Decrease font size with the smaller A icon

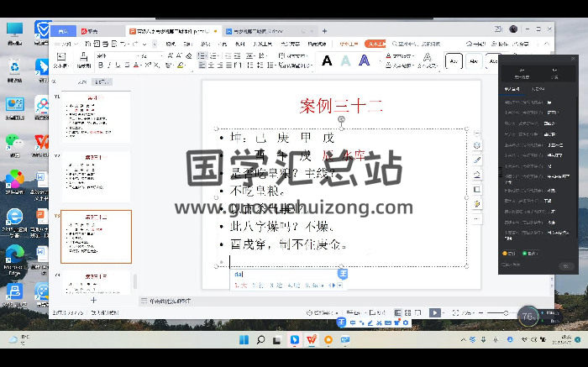pyautogui.click(x=179, y=56)
